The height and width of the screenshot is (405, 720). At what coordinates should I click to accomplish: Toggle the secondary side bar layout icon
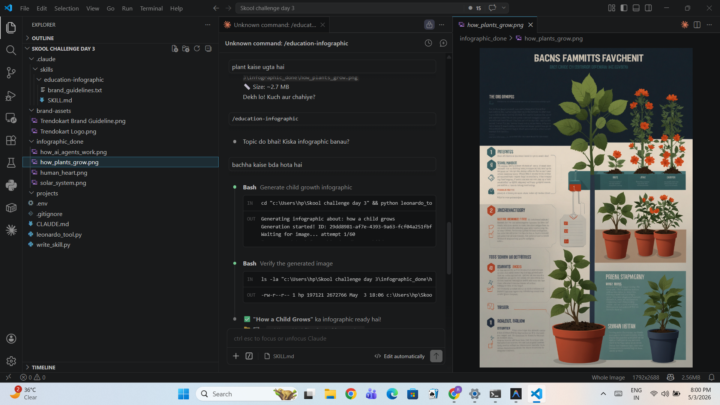[648, 8]
